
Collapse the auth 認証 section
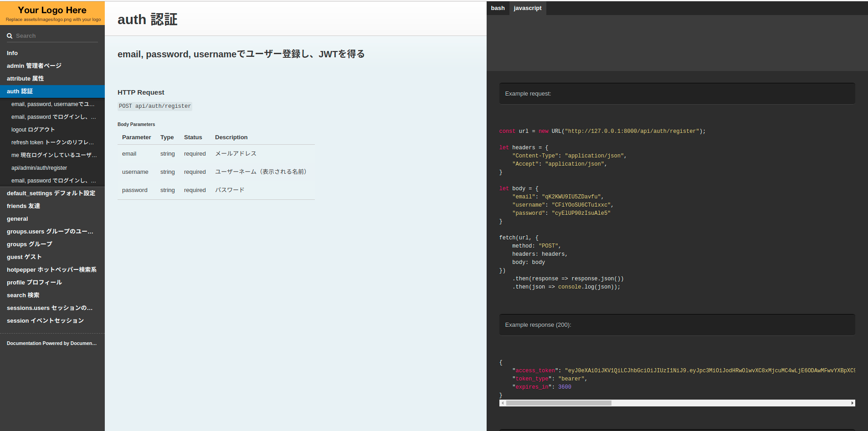click(20, 91)
